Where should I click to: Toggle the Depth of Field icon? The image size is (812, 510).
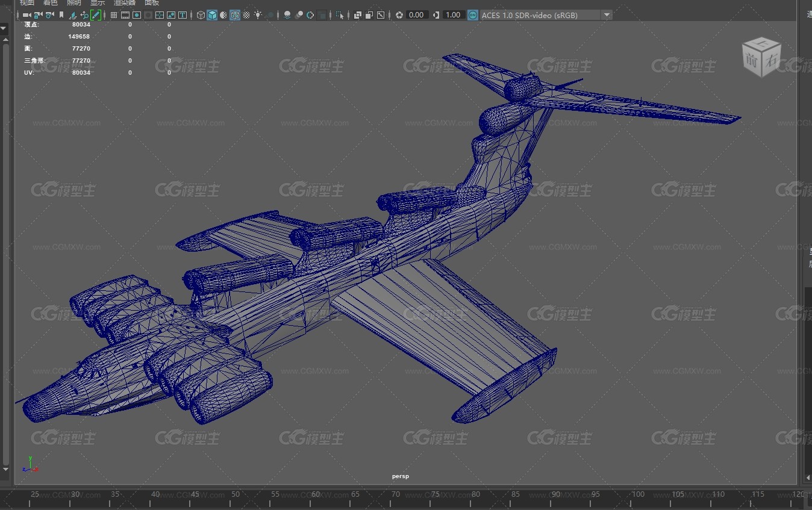[322, 15]
